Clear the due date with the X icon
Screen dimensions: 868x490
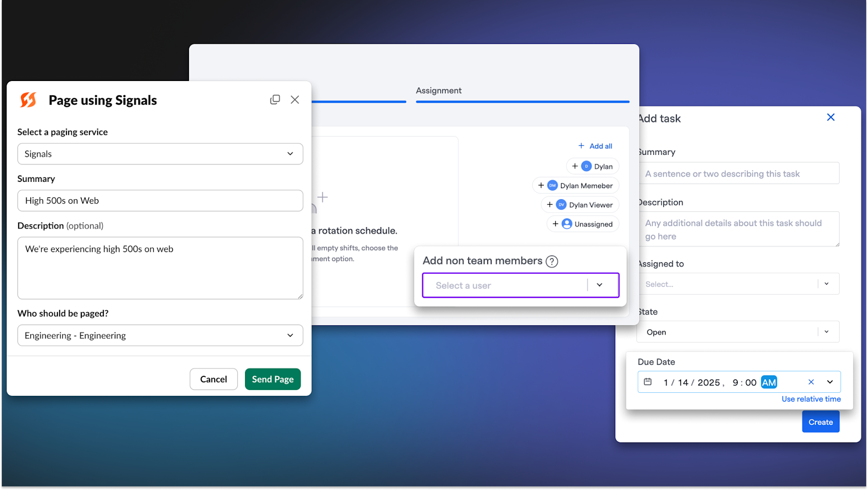811,382
